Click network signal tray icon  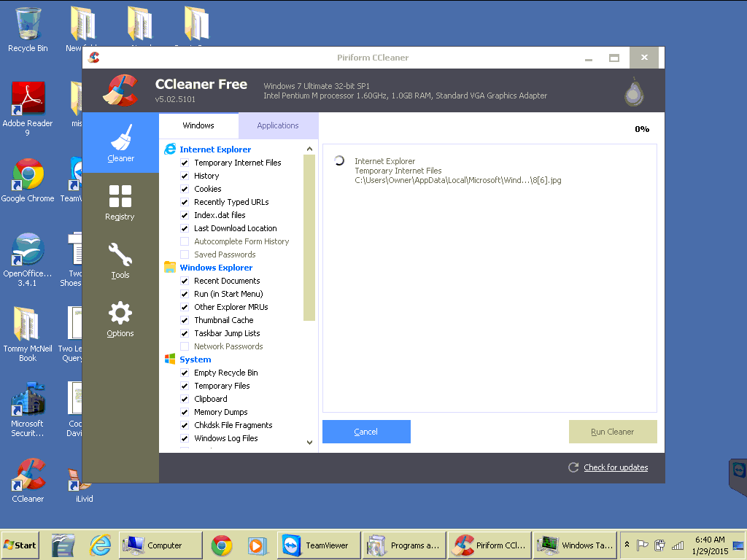678,545
